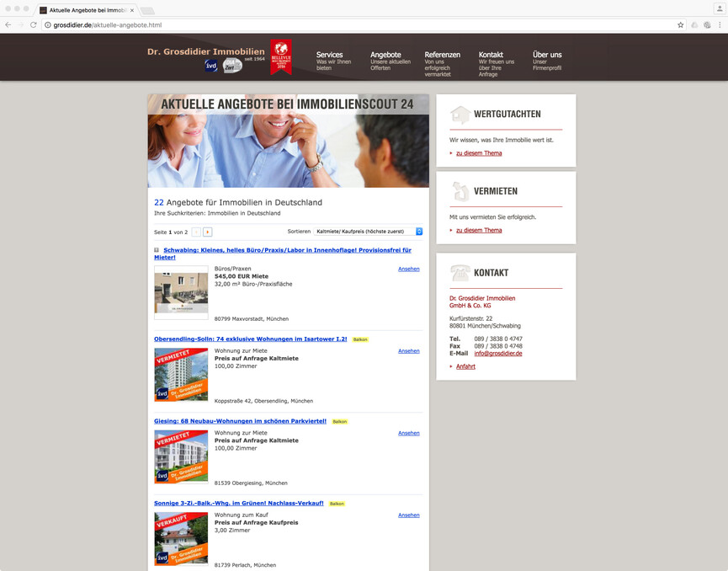Open the Giesing 68 Neubau-Wohnungen listing title
Screen dimensions: 728x571
240,421
